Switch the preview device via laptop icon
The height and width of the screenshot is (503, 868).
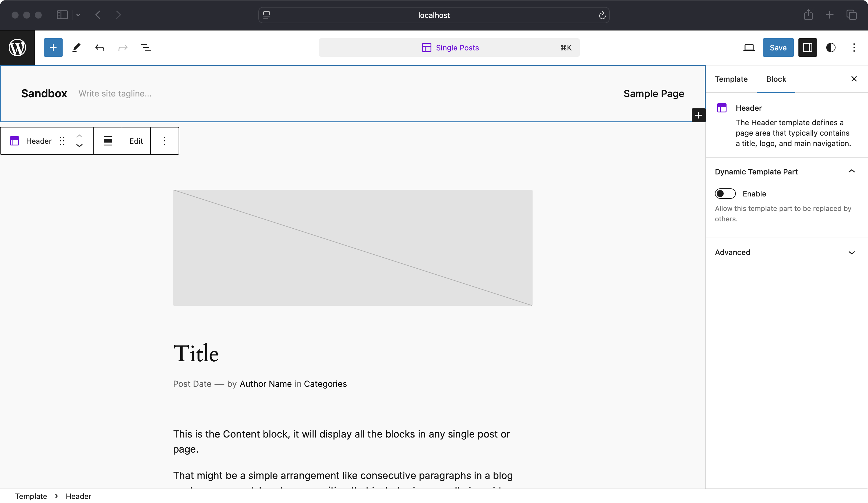pyautogui.click(x=749, y=48)
